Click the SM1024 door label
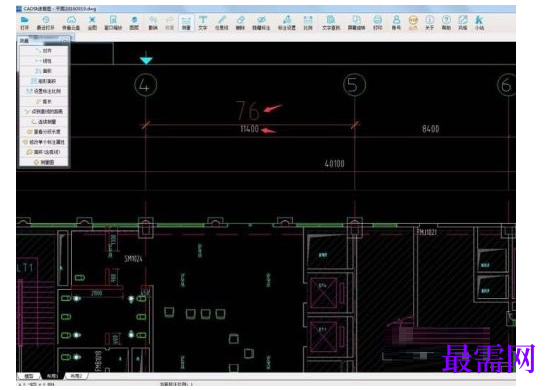 [133, 259]
